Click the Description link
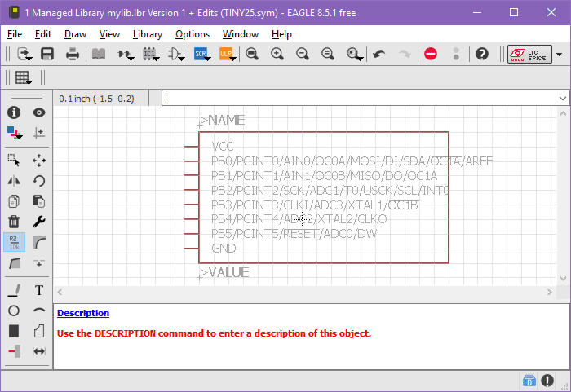Image resolution: width=571 pixels, height=392 pixels. (82, 313)
